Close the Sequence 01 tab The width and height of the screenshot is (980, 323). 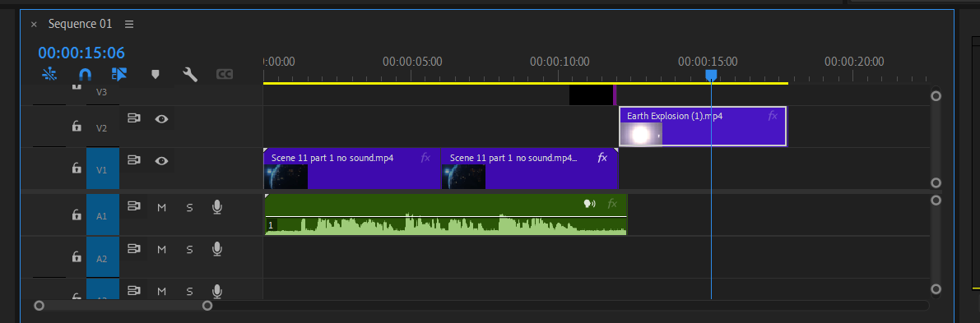point(34,25)
